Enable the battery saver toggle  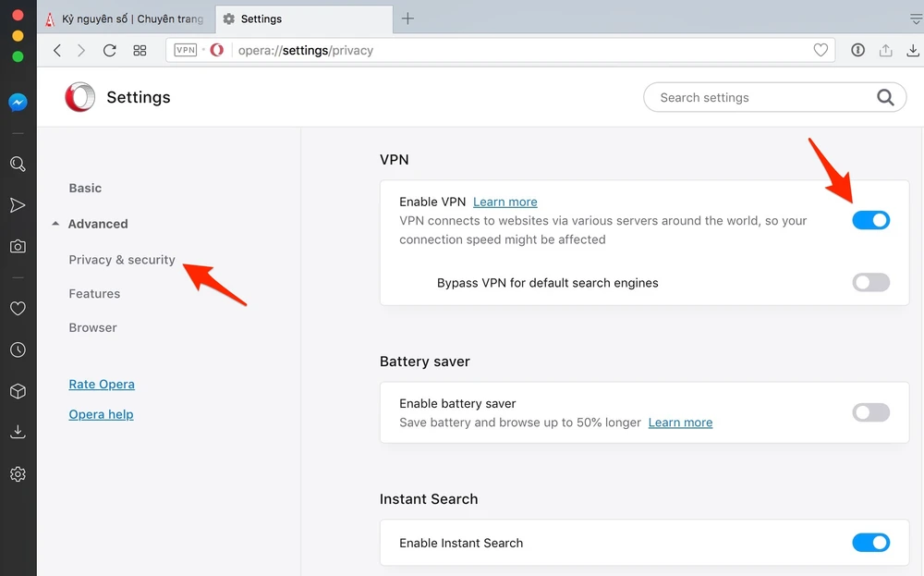click(870, 412)
